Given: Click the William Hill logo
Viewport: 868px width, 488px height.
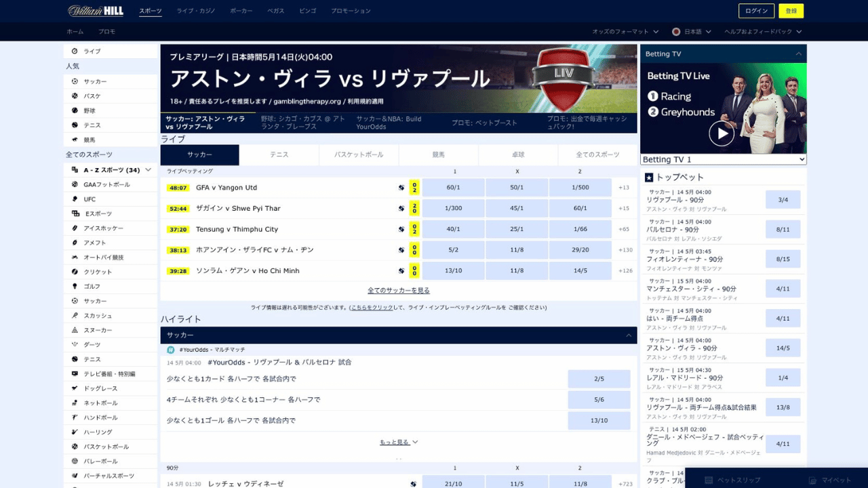Looking at the screenshot, I should tap(96, 11).
